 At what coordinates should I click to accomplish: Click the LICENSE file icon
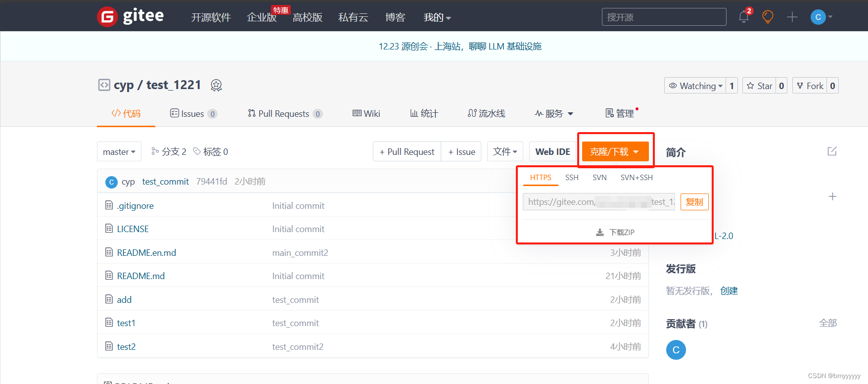coord(109,228)
